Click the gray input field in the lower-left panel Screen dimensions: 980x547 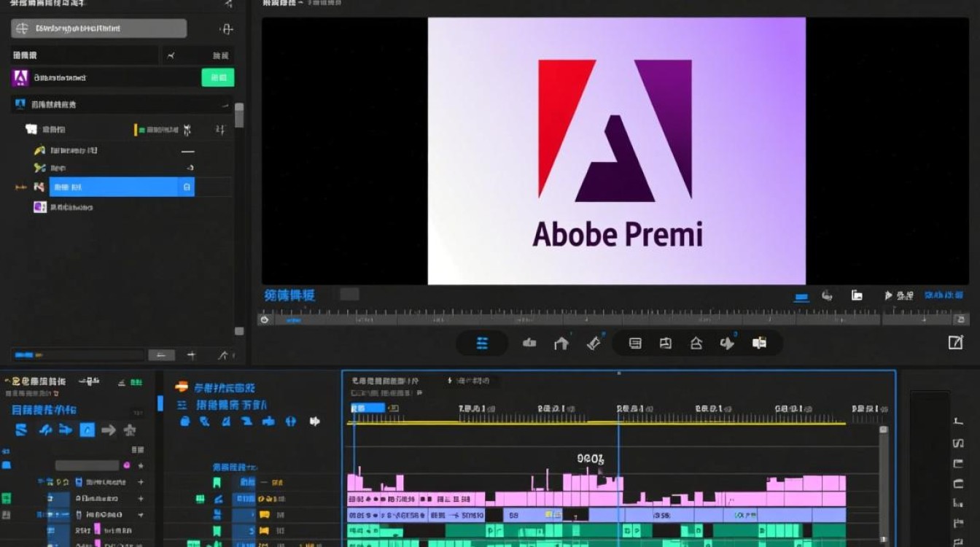87,465
